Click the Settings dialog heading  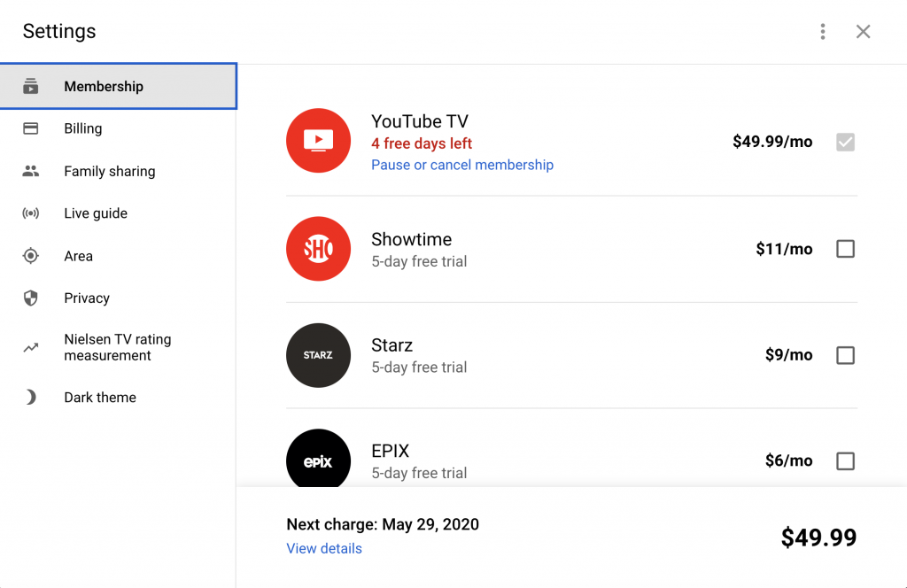pos(59,31)
